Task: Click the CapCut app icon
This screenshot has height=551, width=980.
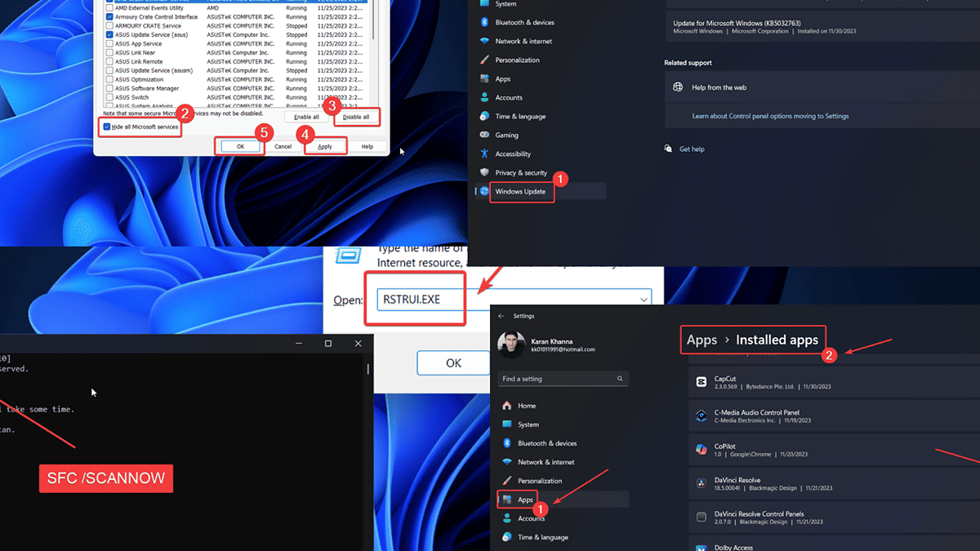Action: click(701, 382)
